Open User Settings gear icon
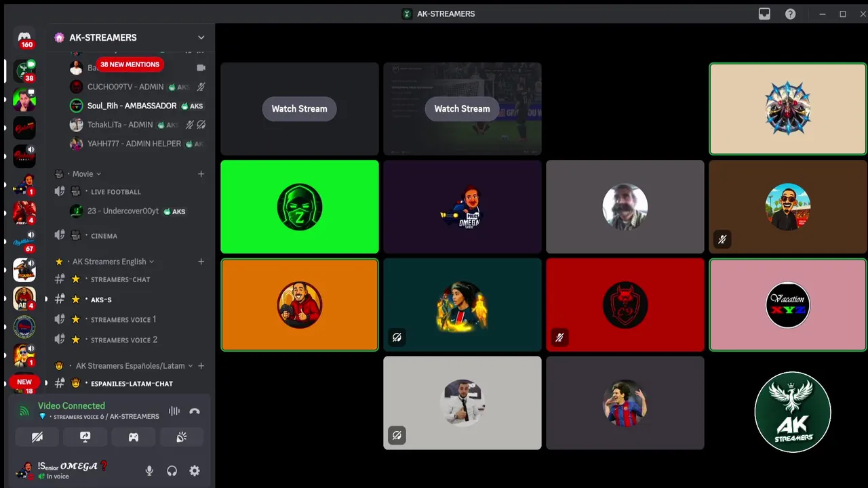 click(195, 470)
